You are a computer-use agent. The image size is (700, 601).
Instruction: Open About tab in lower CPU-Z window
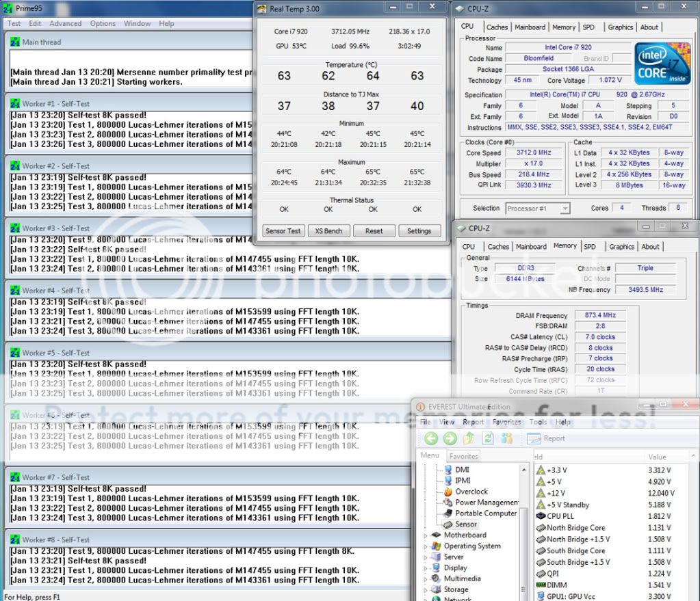coord(650,246)
